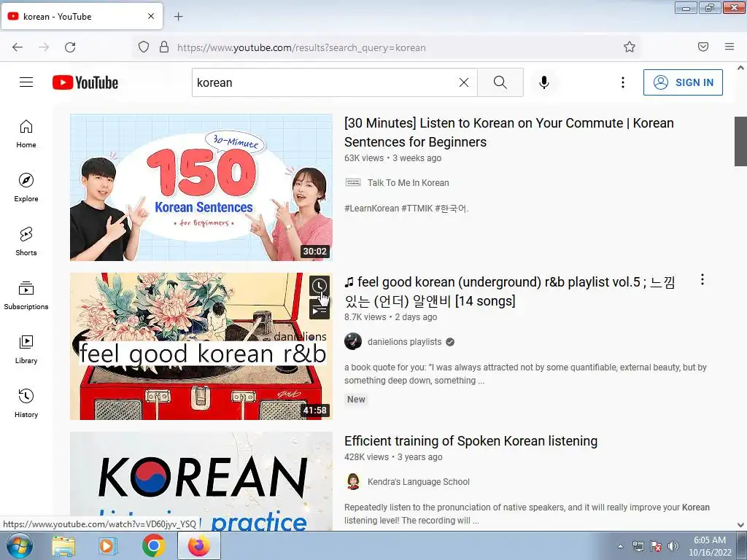The width and height of the screenshot is (747, 560).
Task: Open Explore in the sidebar
Action: coord(26,187)
